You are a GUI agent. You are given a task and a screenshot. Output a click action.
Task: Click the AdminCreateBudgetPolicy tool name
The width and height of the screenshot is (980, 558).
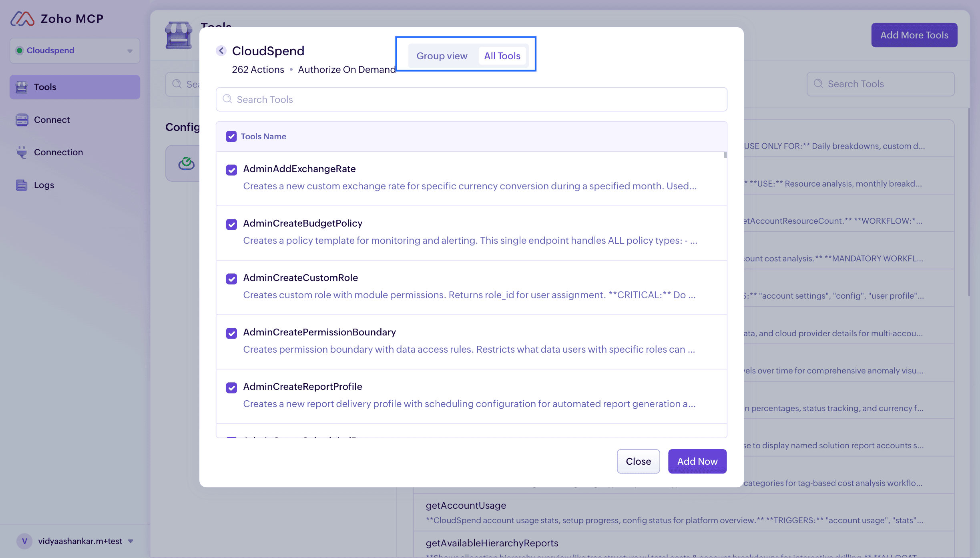tap(303, 223)
